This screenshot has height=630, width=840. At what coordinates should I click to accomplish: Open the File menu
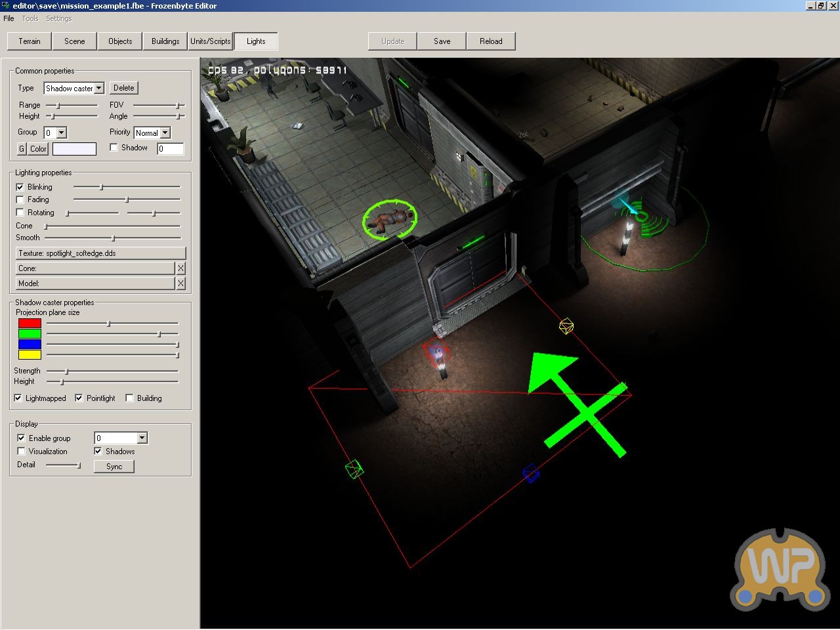9,18
